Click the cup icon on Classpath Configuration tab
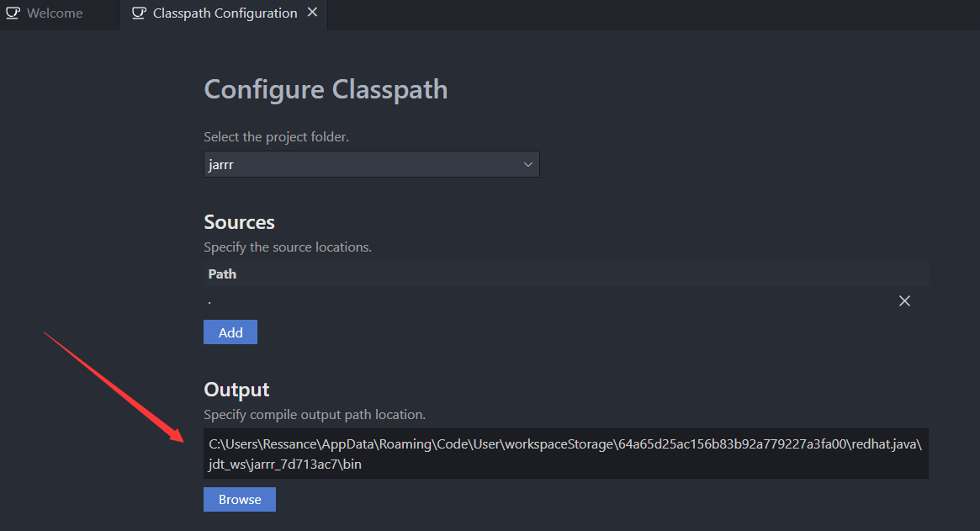Viewport: 980px width, 531px height. click(138, 13)
